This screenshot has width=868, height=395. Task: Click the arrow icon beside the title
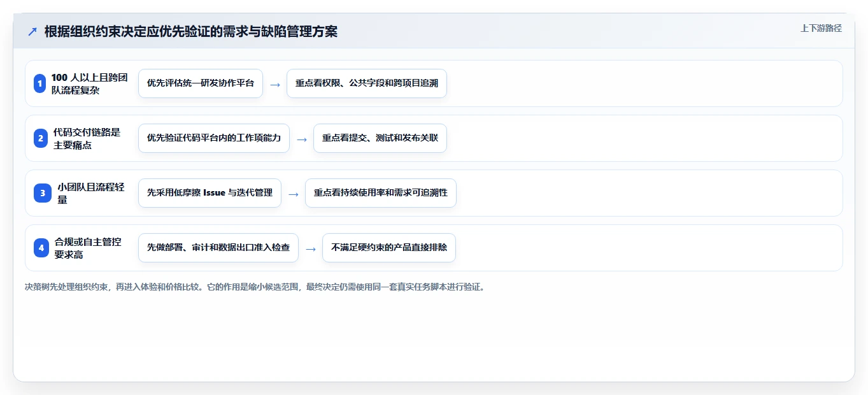click(x=32, y=32)
